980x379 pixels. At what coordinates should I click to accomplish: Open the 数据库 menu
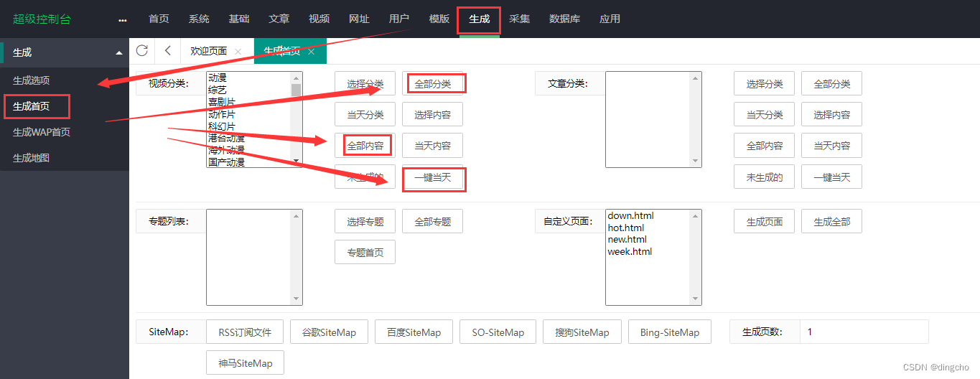pos(564,19)
